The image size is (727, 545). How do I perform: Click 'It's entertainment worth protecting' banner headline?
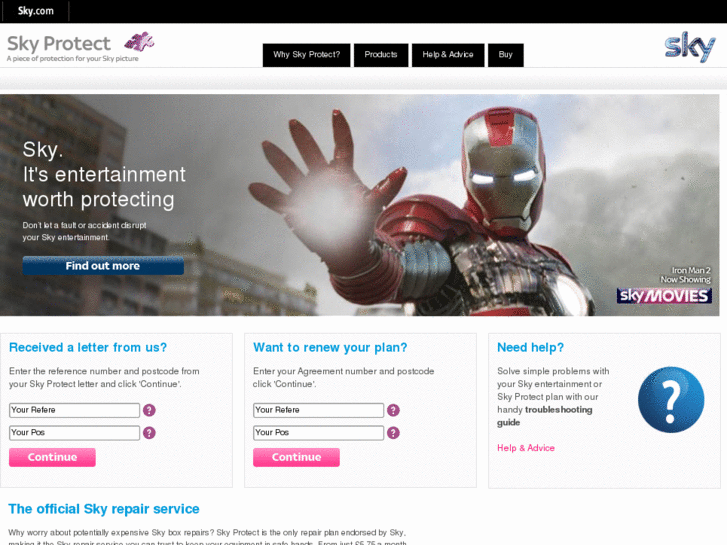coord(104,187)
